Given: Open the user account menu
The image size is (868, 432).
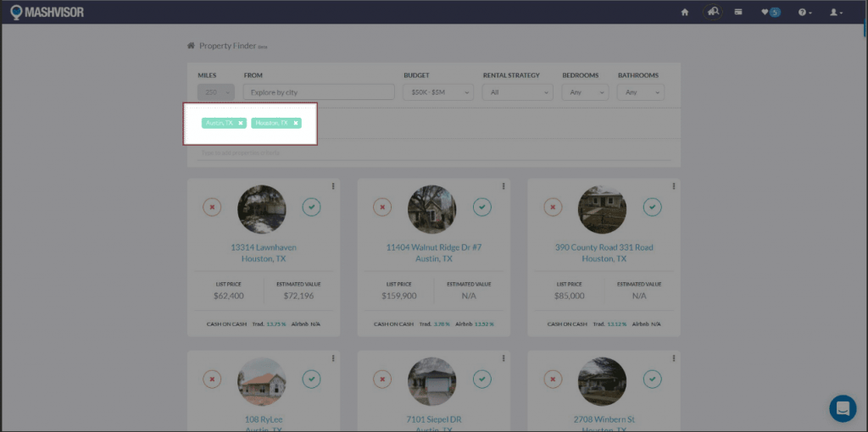Looking at the screenshot, I should click(x=835, y=12).
